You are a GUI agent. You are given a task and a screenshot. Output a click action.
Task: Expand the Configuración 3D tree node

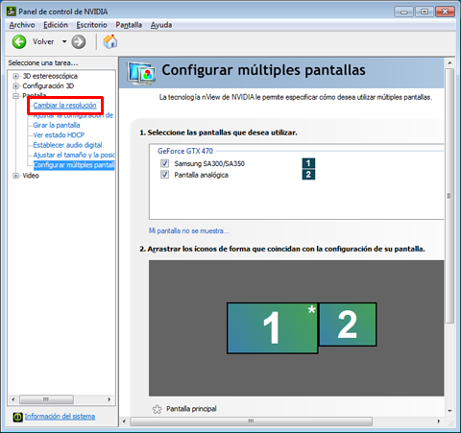[16, 86]
